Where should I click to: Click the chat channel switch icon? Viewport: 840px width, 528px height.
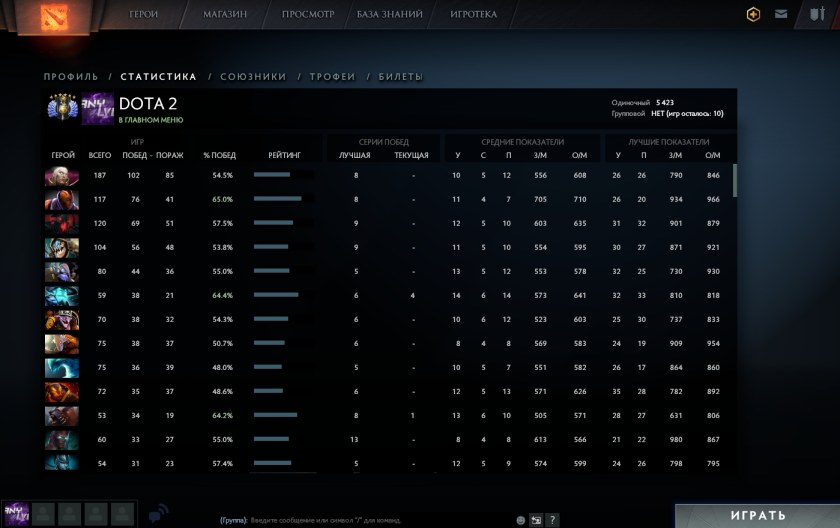[536, 520]
